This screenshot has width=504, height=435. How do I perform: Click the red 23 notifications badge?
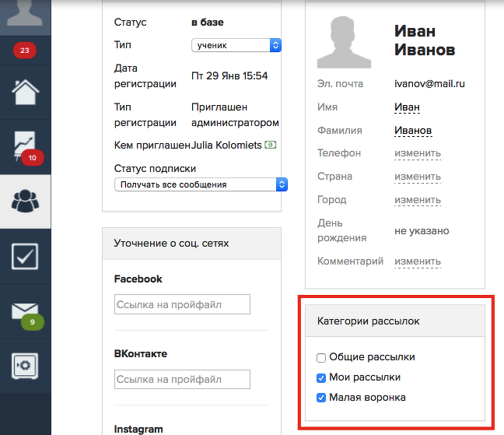(25, 50)
